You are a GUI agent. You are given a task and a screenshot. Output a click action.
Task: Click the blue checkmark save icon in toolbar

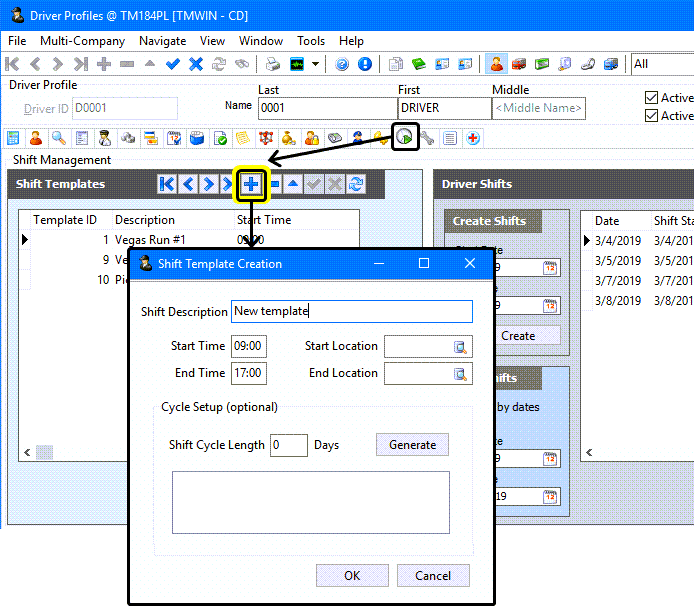pyautogui.click(x=173, y=64)
